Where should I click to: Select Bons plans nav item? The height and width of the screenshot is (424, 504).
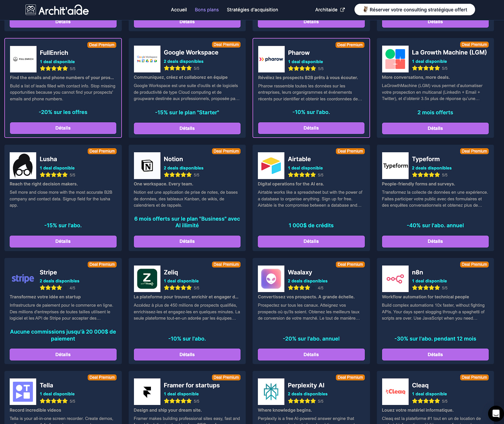coord(207,10)
